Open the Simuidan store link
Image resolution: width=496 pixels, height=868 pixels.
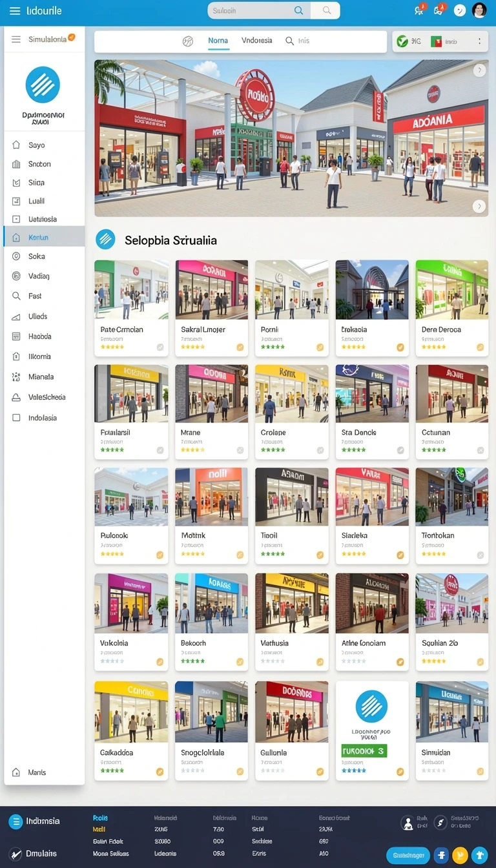click(436, 752)
